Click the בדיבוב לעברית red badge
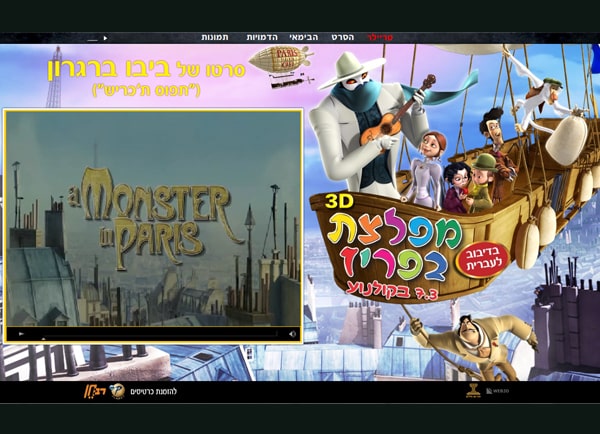Viewport: 600px width, 434px height. pyautogui.click(x=482, y=258)
